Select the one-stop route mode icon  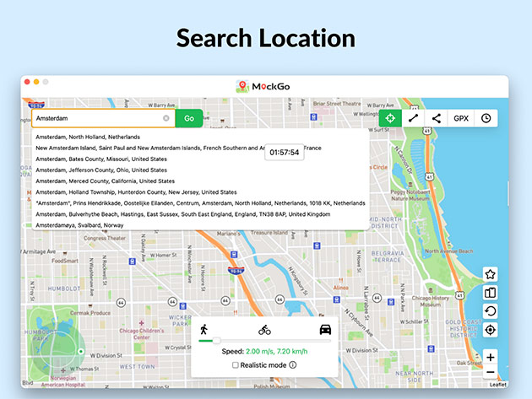coord(413,118)
